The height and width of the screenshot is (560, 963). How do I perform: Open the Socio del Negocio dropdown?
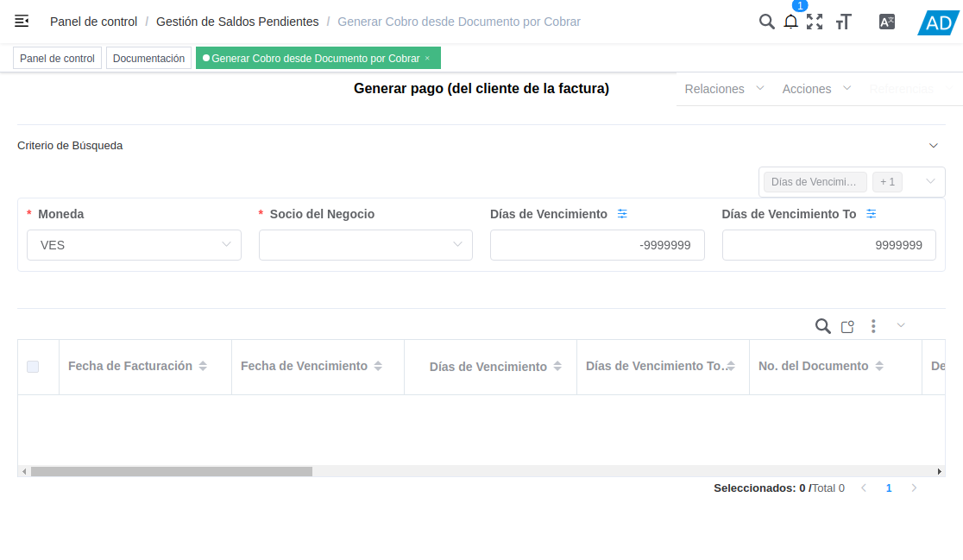[x=365, y=245]
